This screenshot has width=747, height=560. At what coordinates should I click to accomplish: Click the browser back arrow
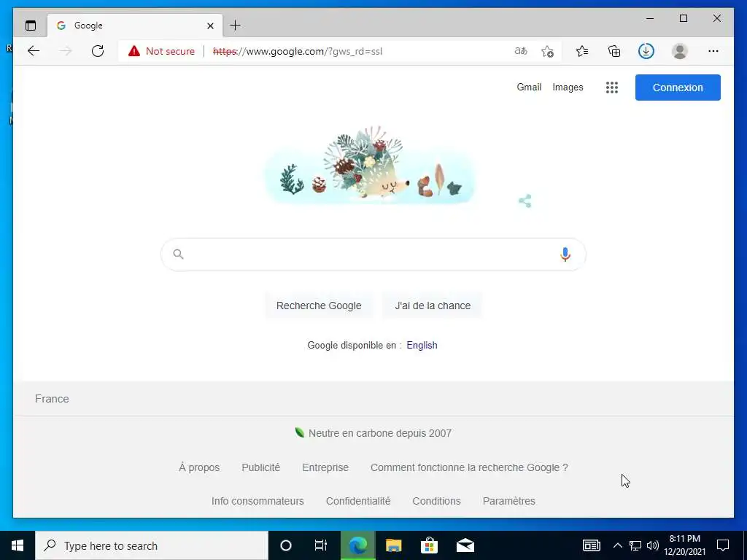pos(34,51)
